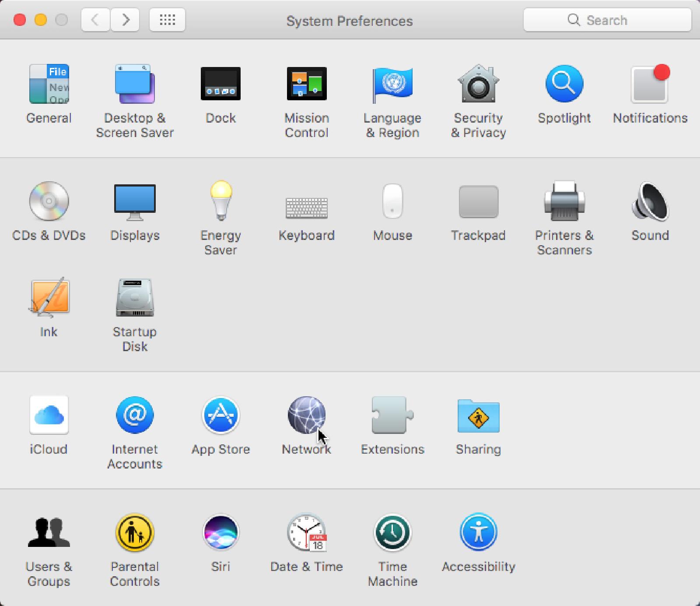Focus the Search field
The width and height of the screenshot is (700, 606).
(x=607, y=20)
